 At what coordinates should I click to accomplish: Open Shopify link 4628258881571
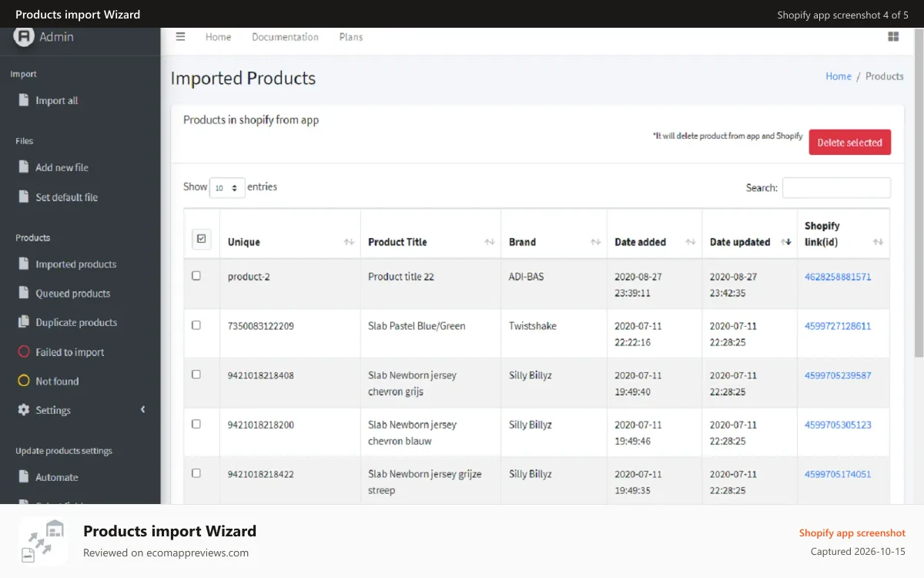point(838,277)
